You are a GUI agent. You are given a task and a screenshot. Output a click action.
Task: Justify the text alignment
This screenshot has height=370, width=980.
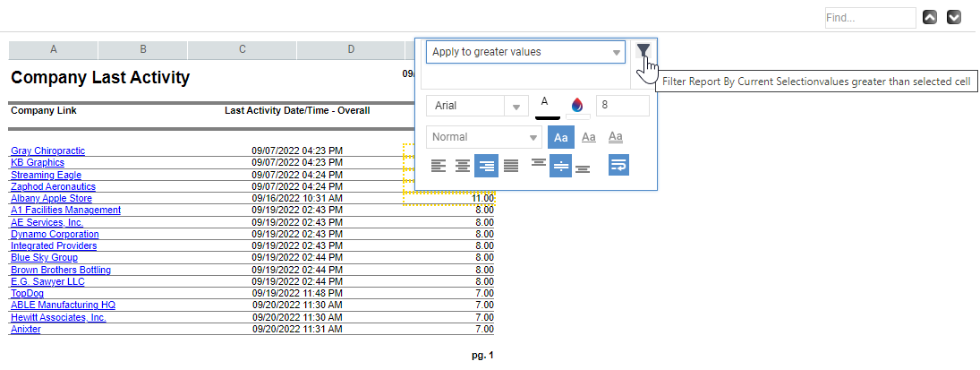coord(511,165)
